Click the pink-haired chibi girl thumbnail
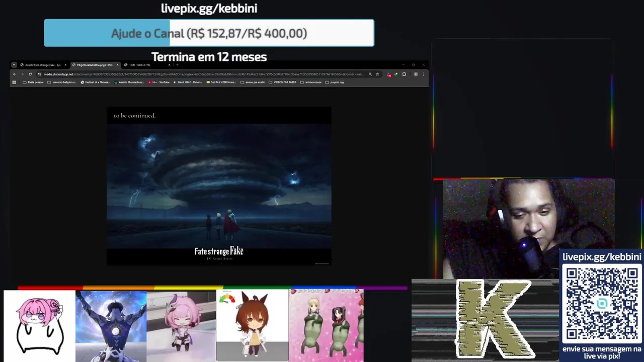The height and width of the screenshot is (362, 644). [181, 326]
